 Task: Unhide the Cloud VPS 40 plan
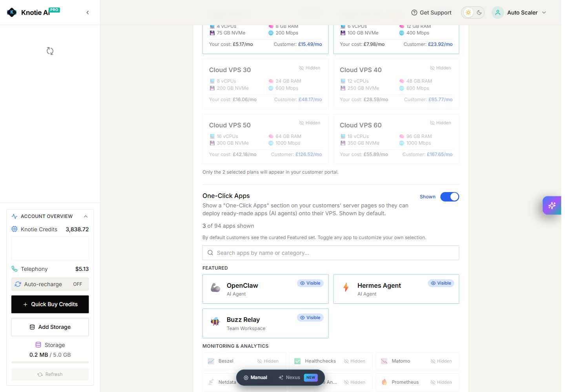[440, 68]
